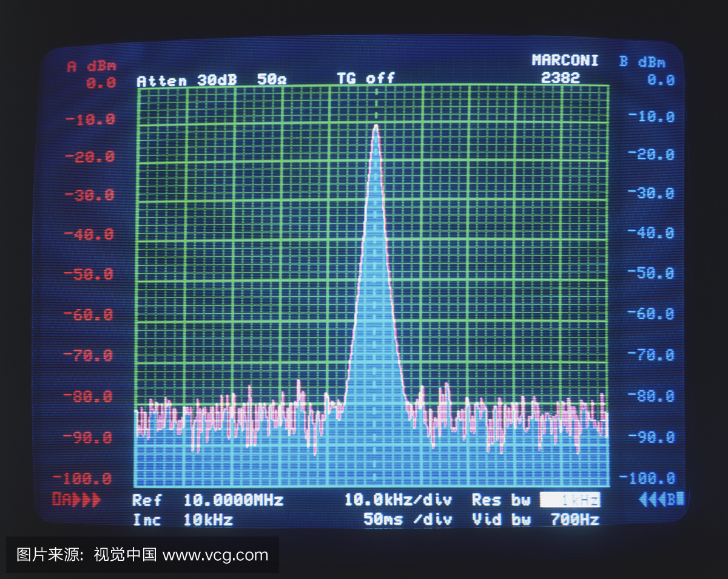Click the 2382 model number text
Image resolution: width=728 pixels, height=579 pixels.
pyautogui.click(x=560, y=78)
